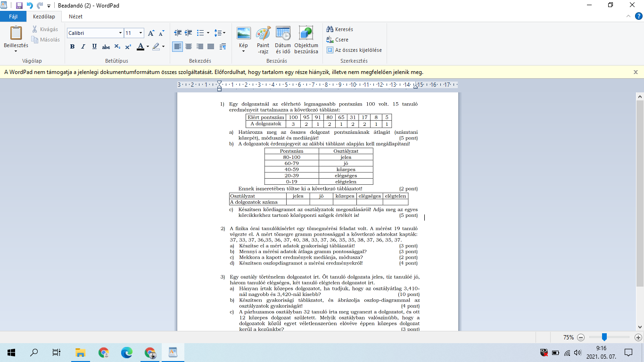Click the save icon in the title bar
644x362 pixels.
(19, 5)
